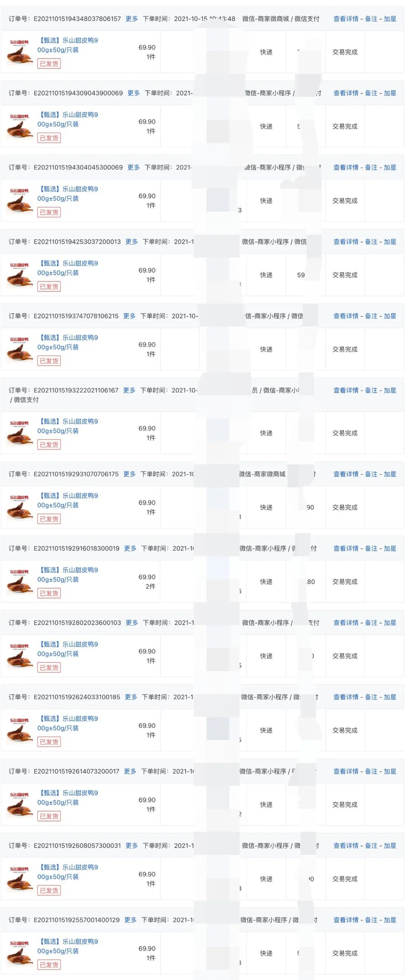Open 乐山甜皮鸭 product link in order ending 043900069

(x=68, y=119)
